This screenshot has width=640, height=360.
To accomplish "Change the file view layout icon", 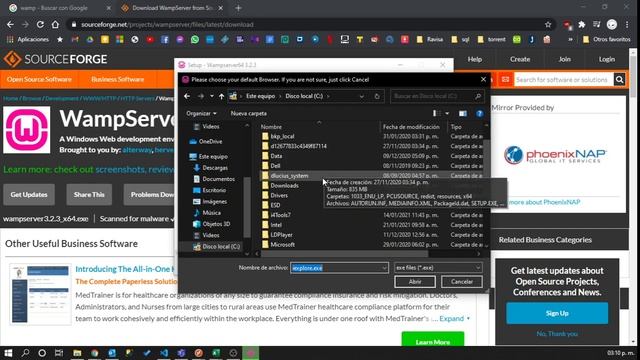I will click(436, 113).
